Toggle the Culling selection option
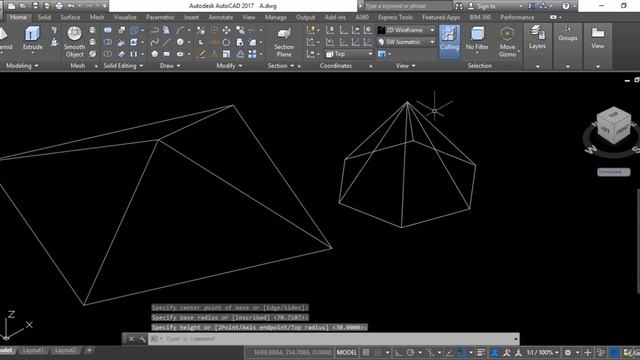Viewport: 640px width, 360px height. point(449,42)
